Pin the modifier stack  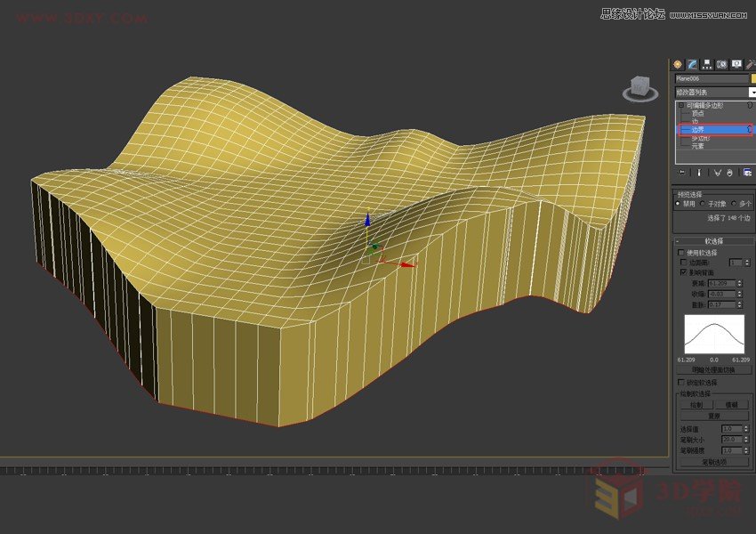[x=681, y=172]
